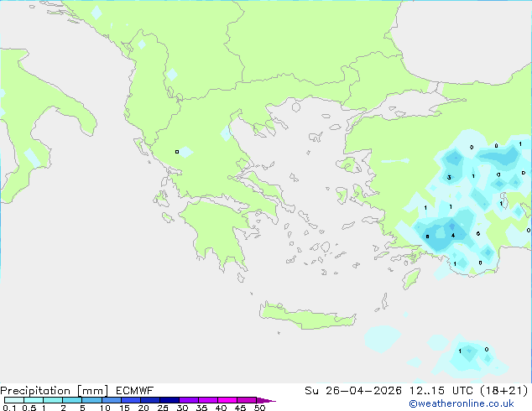This screenshot has width=532, height=411.
Task: Click the '12..15 UTC' time range text
Action: click(x=441, y=391)
